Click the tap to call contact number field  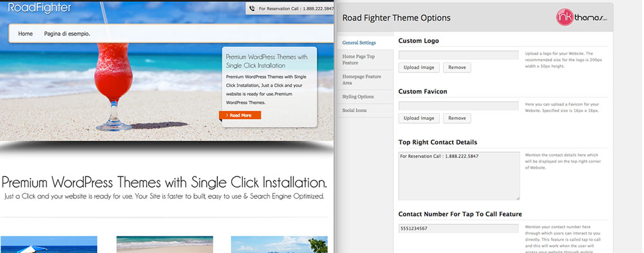459,229
